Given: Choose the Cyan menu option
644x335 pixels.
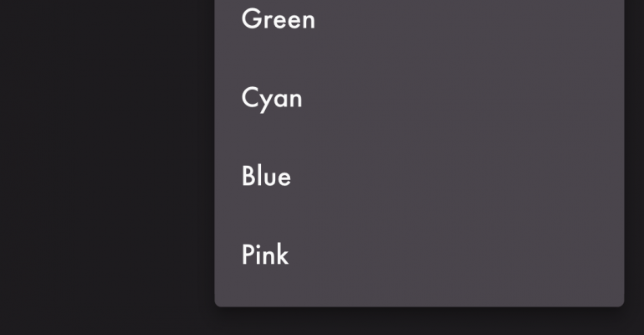Looking at the screenshot, I should [x=419, y=98].
